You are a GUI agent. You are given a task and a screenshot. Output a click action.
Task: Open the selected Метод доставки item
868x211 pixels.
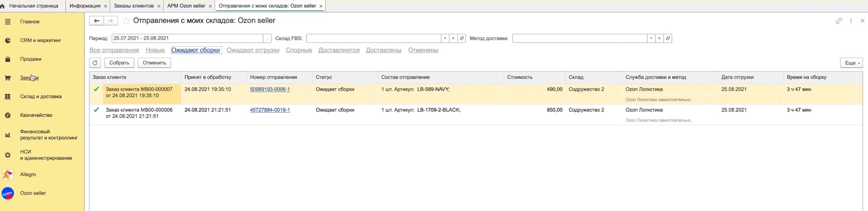click(668, 38)
